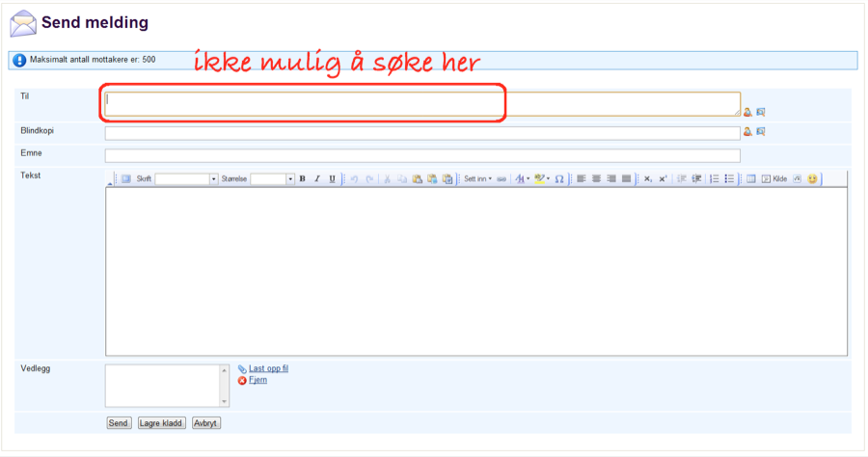The height and width of the screenshot is (457, 868).
Task: Click the insert link chain icon
Action: click(x=502, y=178)
